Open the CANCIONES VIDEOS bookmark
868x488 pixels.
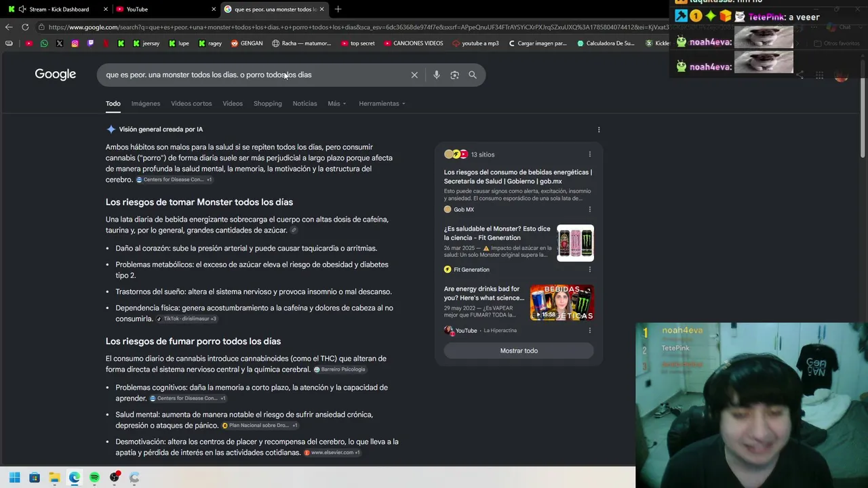tap(413, 43)
